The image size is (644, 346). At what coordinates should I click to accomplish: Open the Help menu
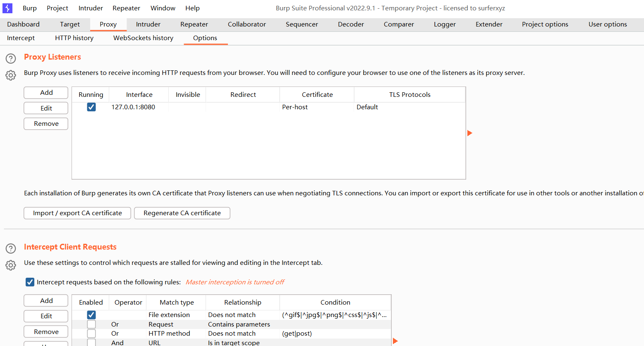(192, 8)
